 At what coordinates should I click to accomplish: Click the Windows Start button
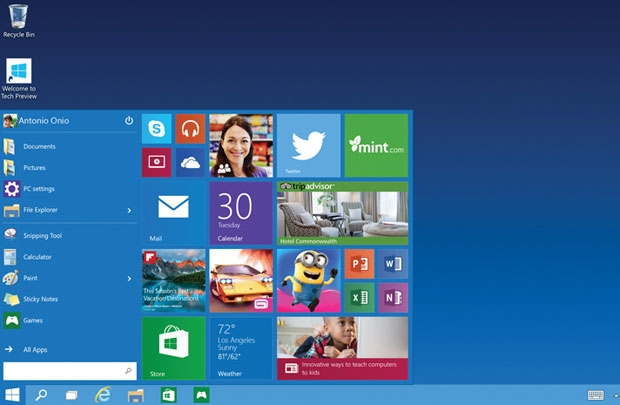click(12, 395)
